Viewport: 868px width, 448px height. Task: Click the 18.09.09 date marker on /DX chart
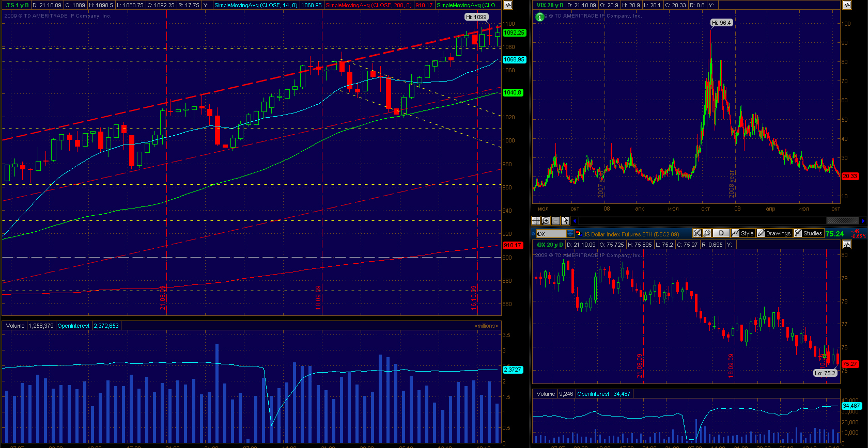pos(731,365)
